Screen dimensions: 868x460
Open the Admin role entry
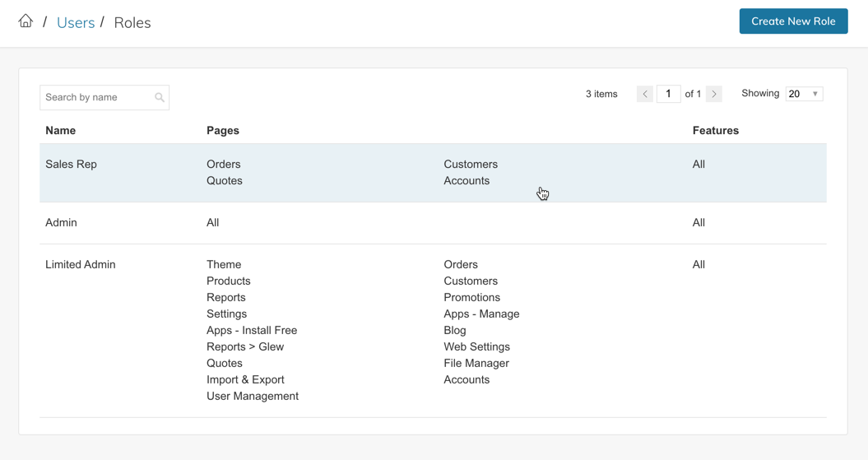point(61,223)
